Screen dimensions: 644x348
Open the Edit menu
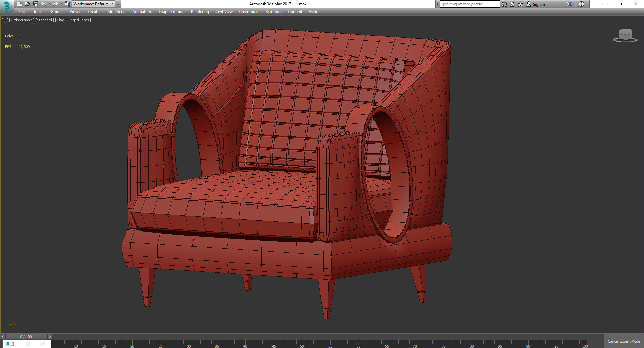click(22, 12)
